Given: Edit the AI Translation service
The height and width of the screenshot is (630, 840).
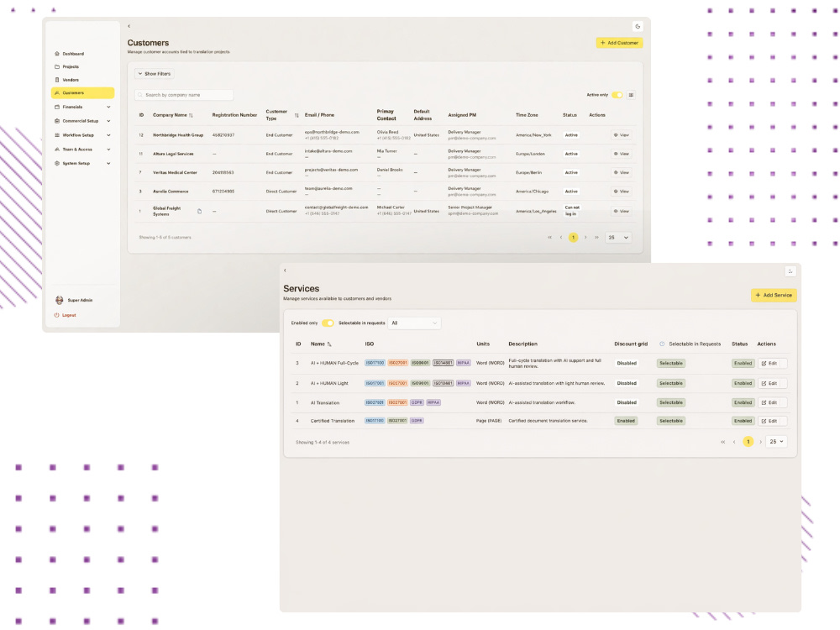Looking at the screenshot, I should point(772,402).
